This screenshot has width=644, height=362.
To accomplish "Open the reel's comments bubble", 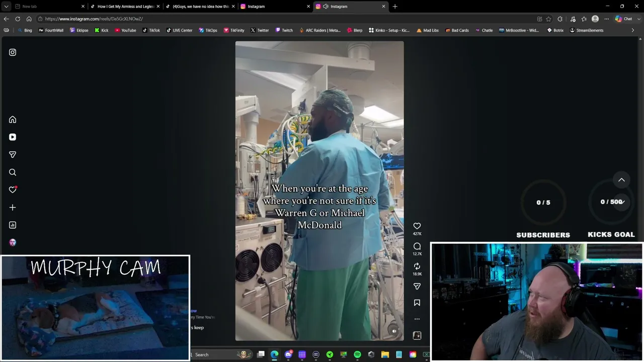I will 417,246.
